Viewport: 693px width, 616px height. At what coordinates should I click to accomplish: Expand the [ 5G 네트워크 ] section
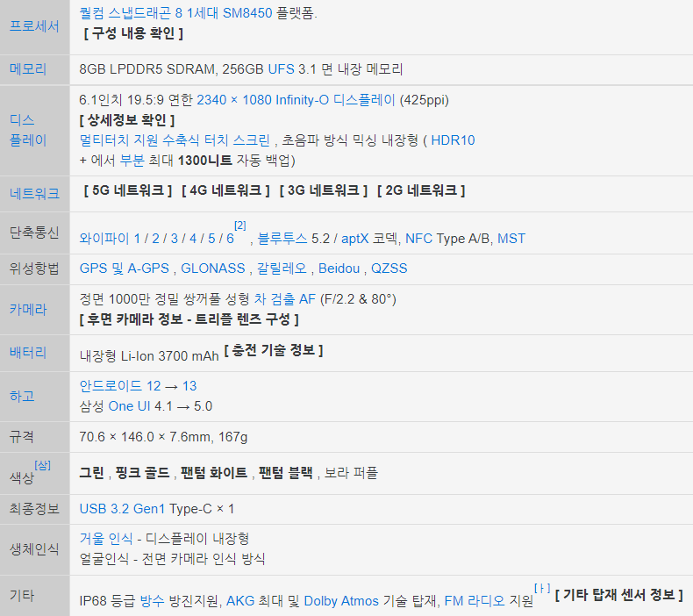[x=128, y=190]
